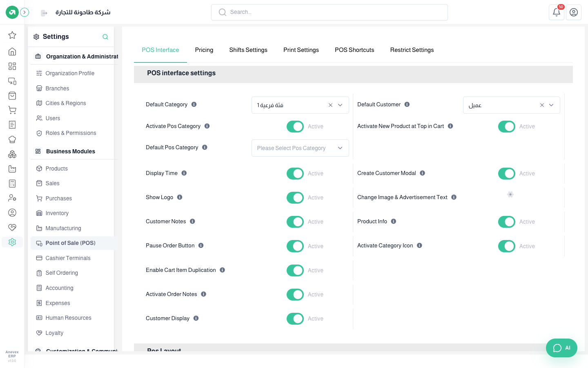This screenshot has height=368, width=588.
Task: Open Organization Profile in settings menu
Action: point(70,73)
